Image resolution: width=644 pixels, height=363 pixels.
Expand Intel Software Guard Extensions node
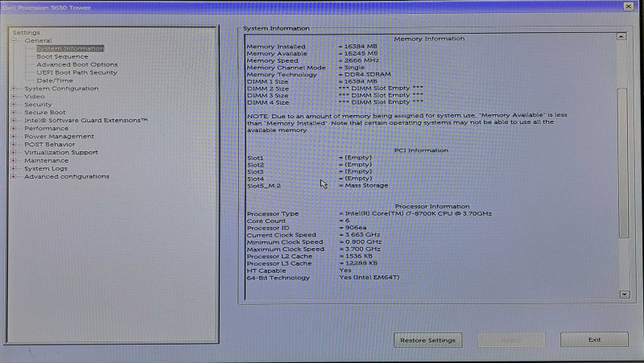point(14,120)
